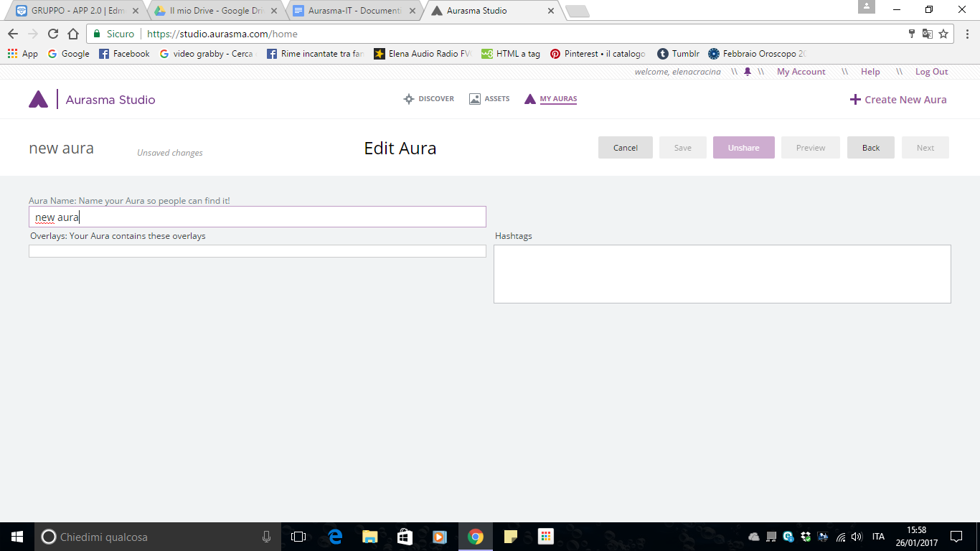Click the Chrome taskbar icon
The image size is (980, 551).
475,537
